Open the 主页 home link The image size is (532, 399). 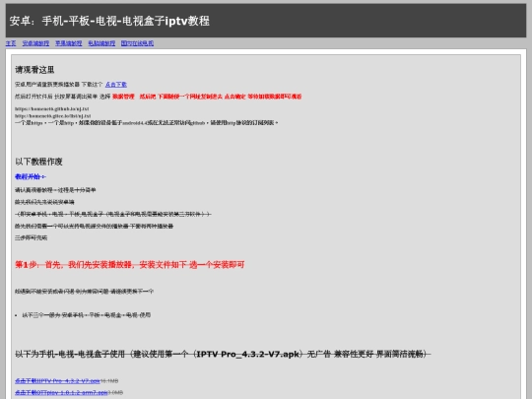coord(11,43)
